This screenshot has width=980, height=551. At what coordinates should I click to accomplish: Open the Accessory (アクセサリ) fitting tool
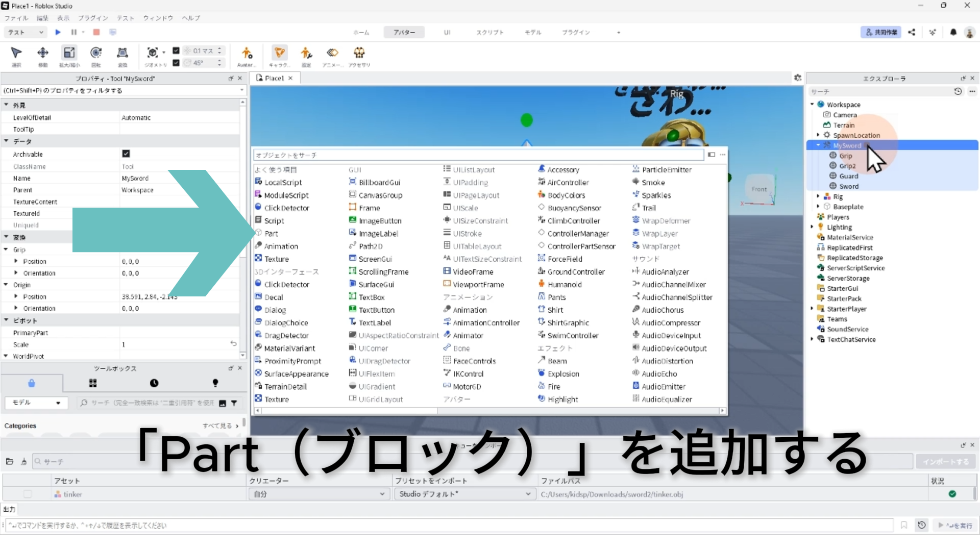click(x=359, y=53)
